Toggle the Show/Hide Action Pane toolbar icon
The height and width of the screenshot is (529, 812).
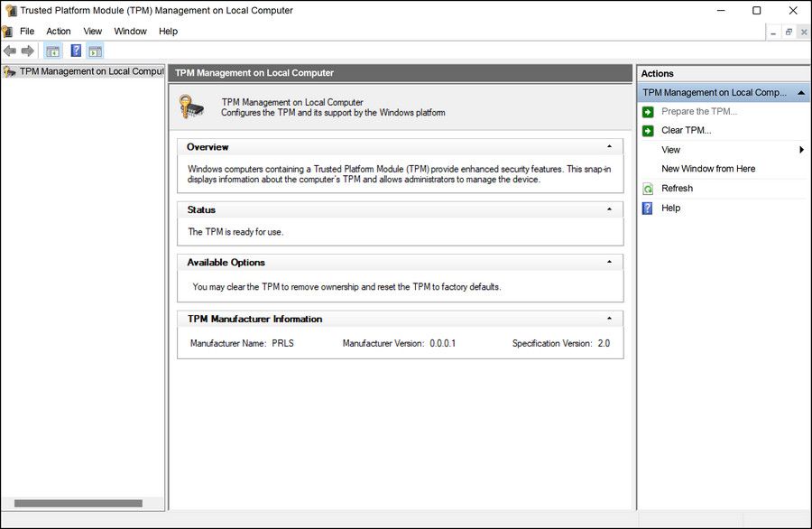click(x=95, y=51)
